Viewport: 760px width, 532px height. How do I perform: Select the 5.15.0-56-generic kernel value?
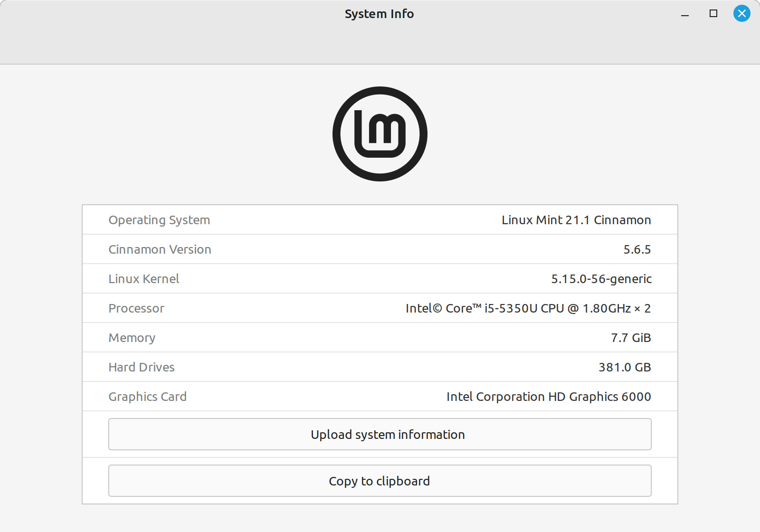pos(601,279)
